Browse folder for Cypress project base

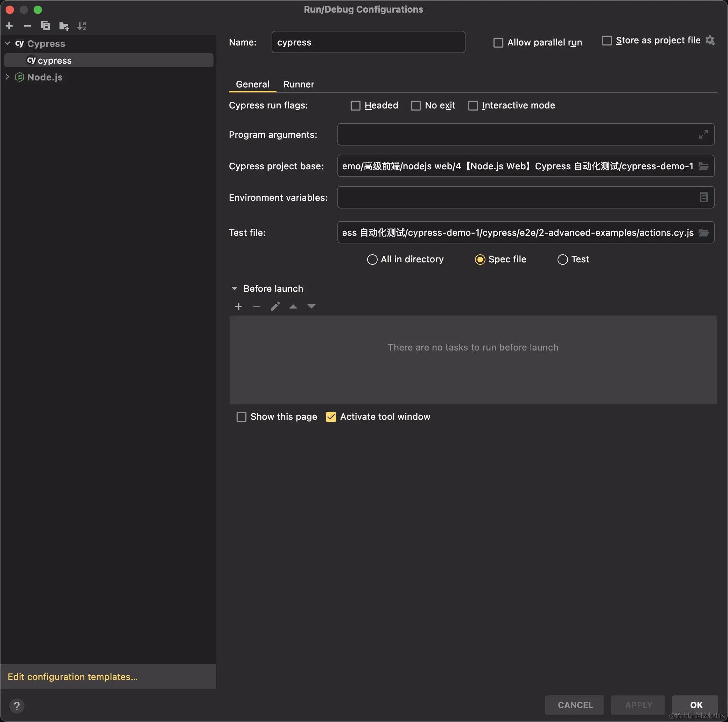point(703,166)
